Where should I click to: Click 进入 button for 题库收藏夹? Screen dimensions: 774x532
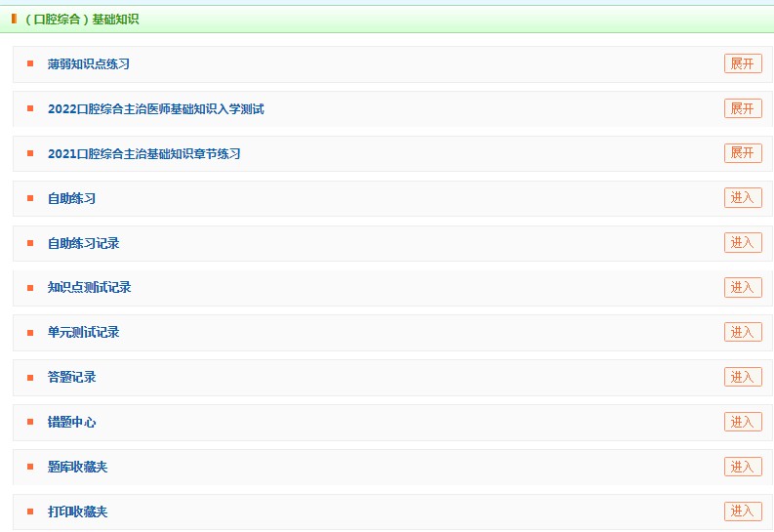pyautogui.click(x=743, y=467)
